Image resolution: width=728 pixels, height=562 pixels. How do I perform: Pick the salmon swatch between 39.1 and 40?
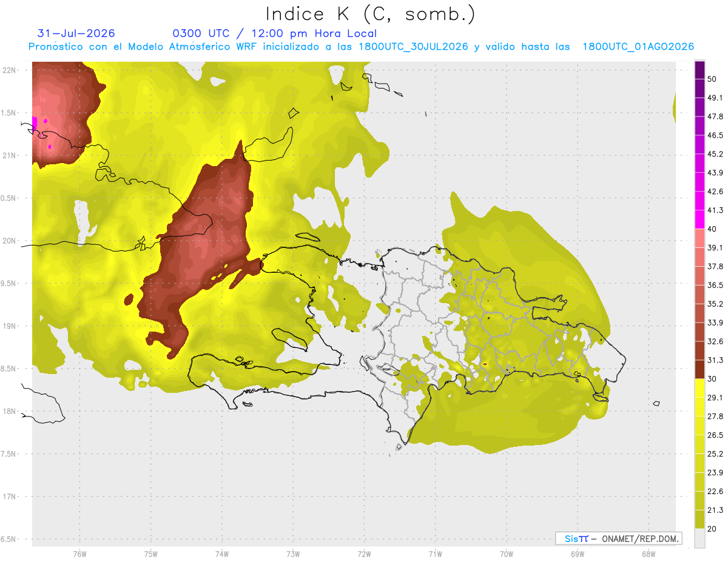(699, 238)
